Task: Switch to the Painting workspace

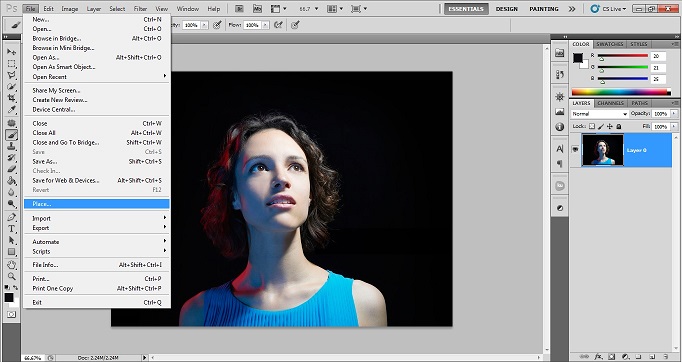Action: 544,9
